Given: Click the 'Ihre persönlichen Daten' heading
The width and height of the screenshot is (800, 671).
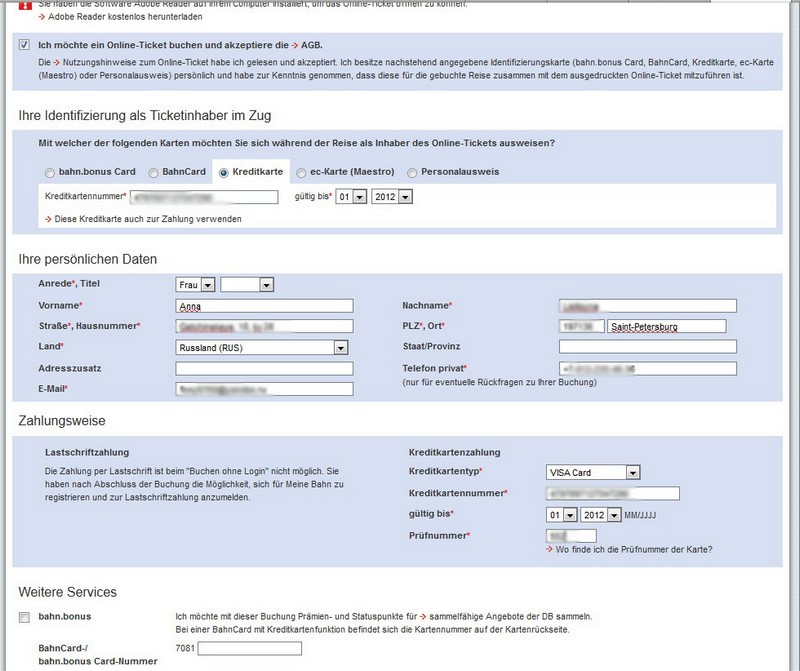Looking at the screenshot, I should (x=88, y=259).
